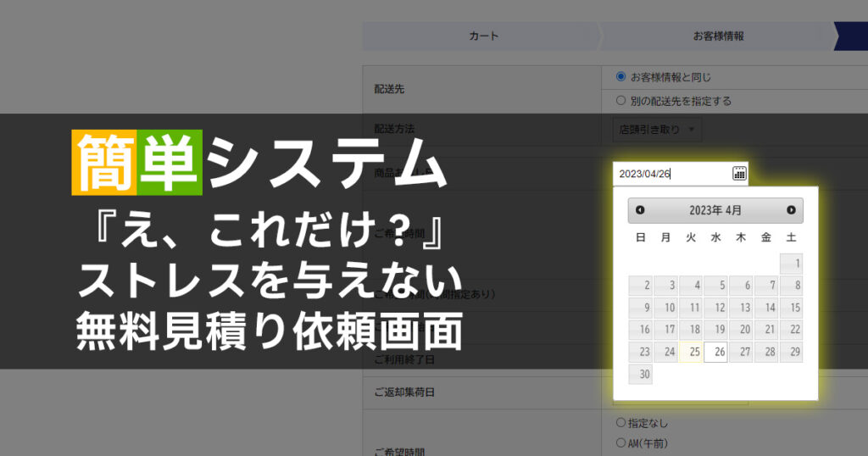Pick selected April 26 in the calendar
This screenshot has height=456, width=868.
(x=715, y=352)
